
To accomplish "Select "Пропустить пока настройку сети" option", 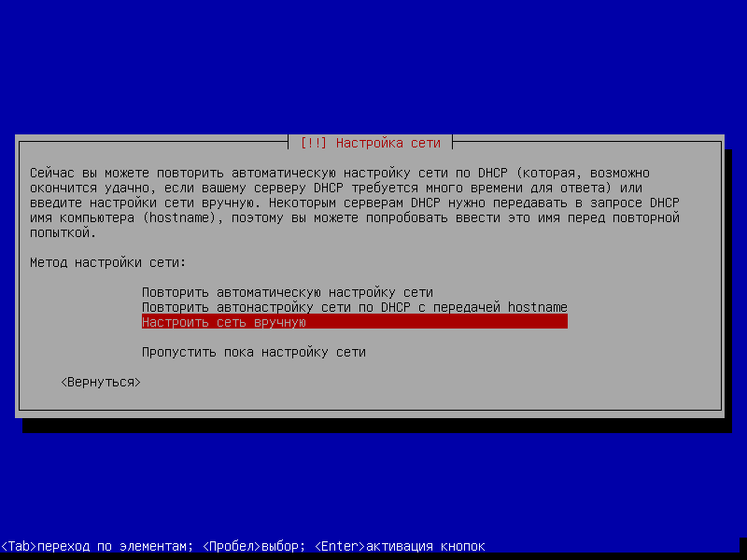I will click(253, 353).
